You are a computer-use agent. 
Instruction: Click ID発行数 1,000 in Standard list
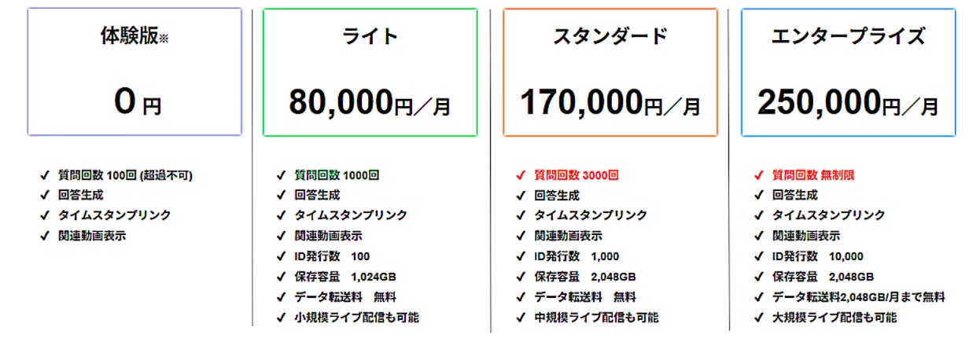(577, 256)
